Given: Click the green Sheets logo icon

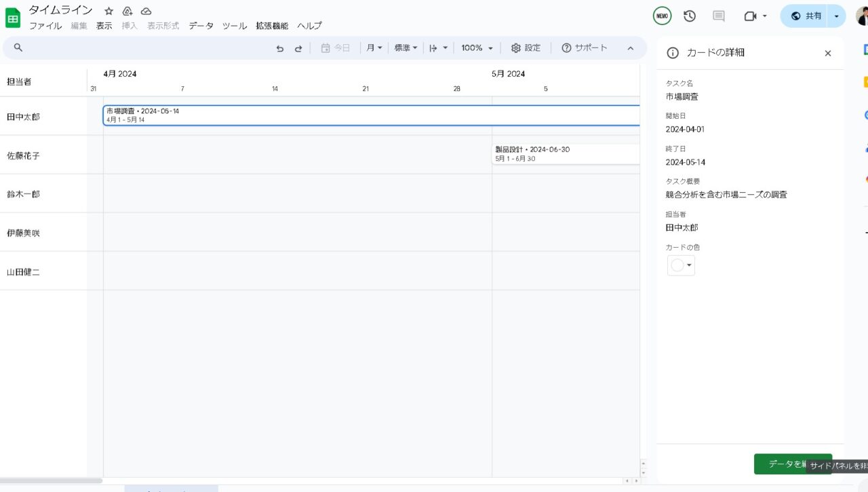Looking at the screenshot, I should (13, 18).
